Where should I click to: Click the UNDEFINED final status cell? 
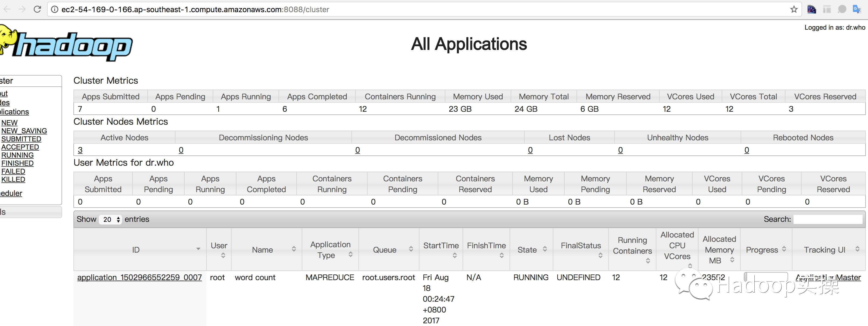(578, 277)
